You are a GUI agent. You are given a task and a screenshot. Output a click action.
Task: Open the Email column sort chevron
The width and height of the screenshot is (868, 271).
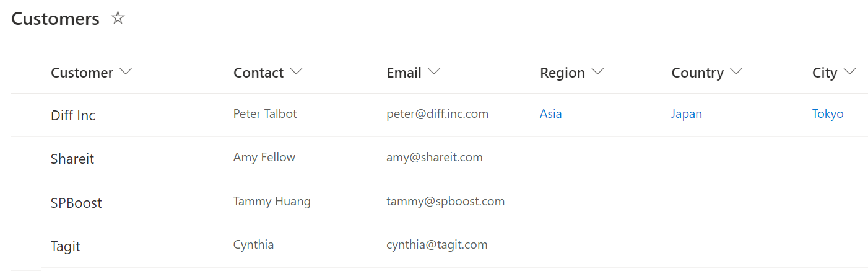(x=434, y=72)
